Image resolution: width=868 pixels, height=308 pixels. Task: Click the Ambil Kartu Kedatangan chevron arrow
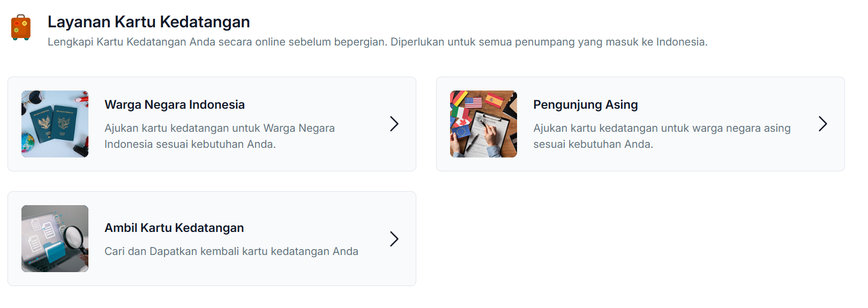tap(394, 238)
